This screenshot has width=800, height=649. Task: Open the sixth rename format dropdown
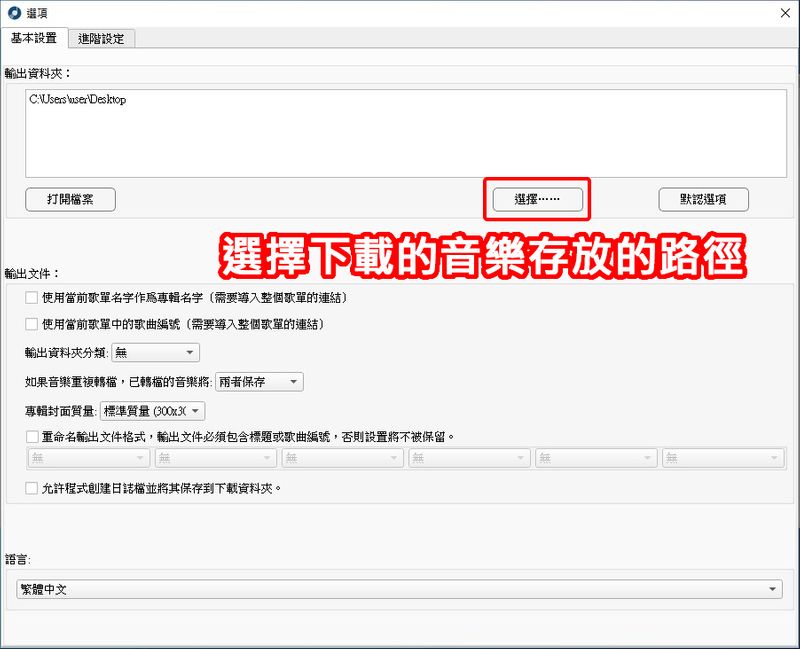pyautogui.click(x=723, y=458)
